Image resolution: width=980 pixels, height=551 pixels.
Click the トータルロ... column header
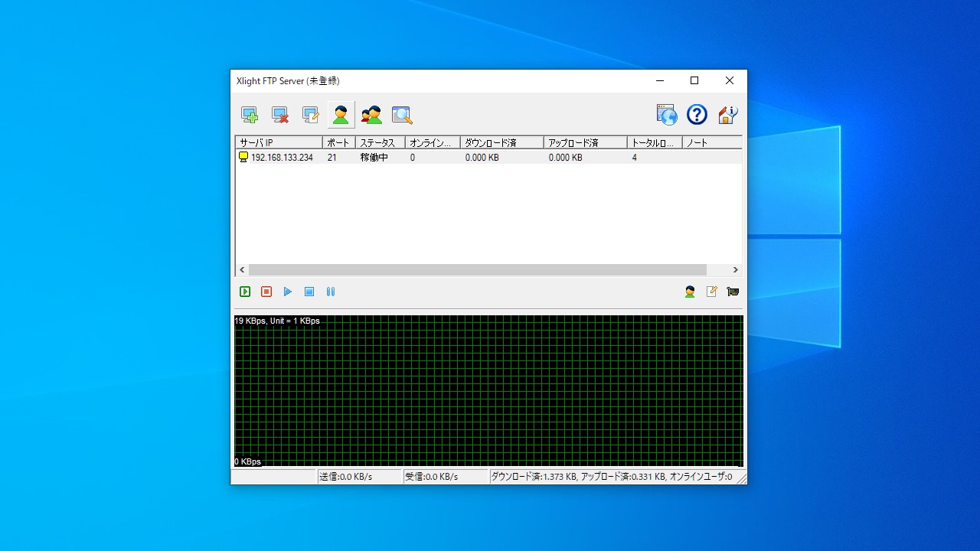point(655,143)
